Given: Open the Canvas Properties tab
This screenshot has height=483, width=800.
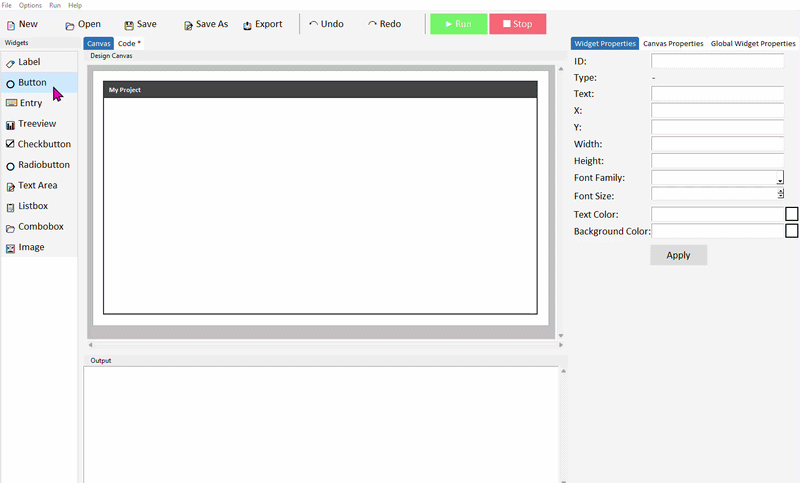Looking at the screenshot, I should pos(673,43).
